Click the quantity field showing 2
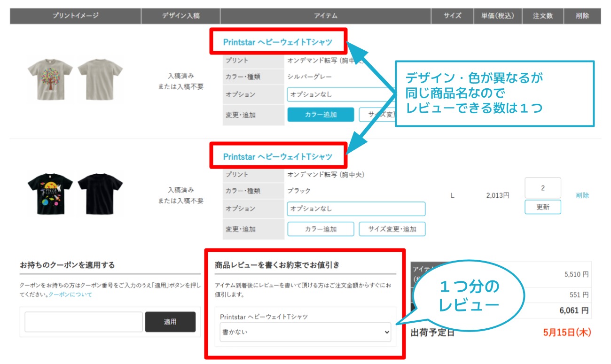 point(543,188)
